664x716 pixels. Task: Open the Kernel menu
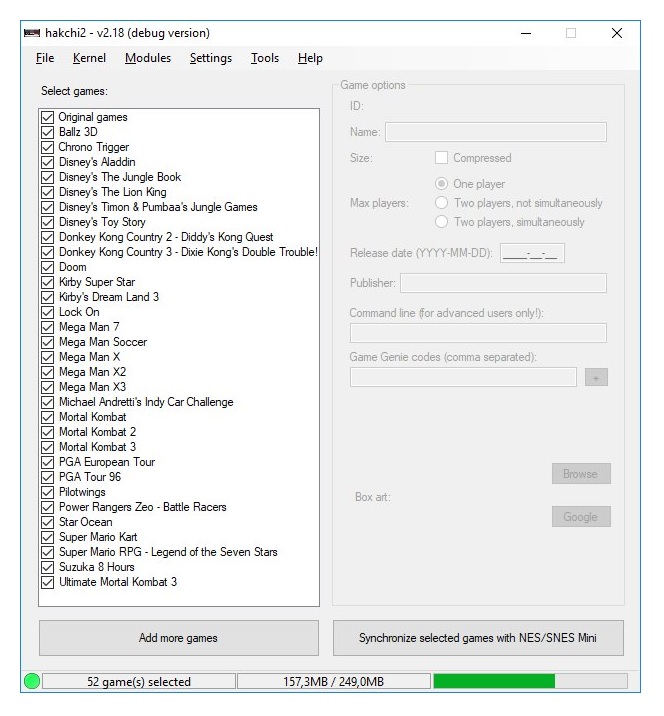pos(89,58)
